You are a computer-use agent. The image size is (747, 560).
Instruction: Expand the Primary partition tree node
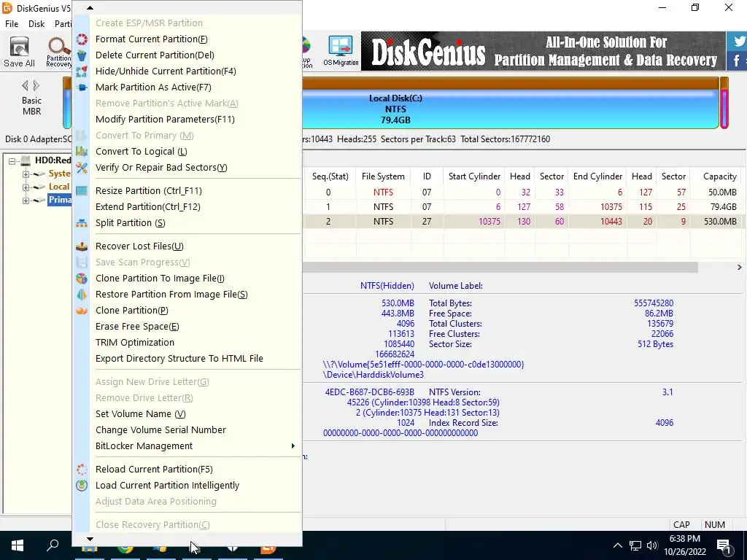click(26, 201)
